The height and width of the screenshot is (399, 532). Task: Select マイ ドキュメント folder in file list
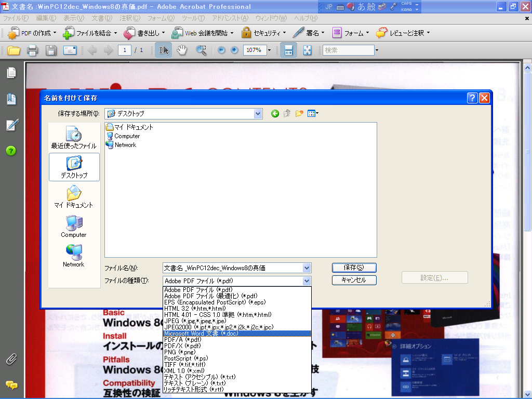(129, 127)
